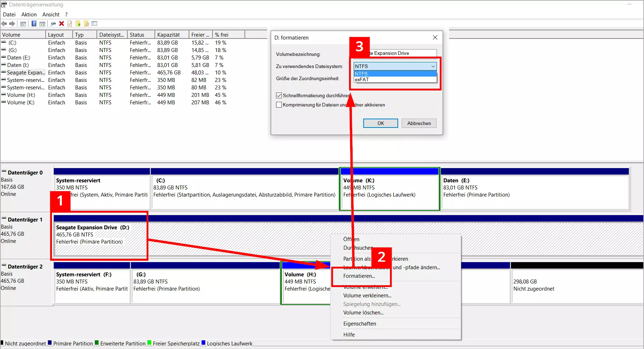
Task: Select (G:) partition on Datenträger 2
Action: (x=206, y=283)
